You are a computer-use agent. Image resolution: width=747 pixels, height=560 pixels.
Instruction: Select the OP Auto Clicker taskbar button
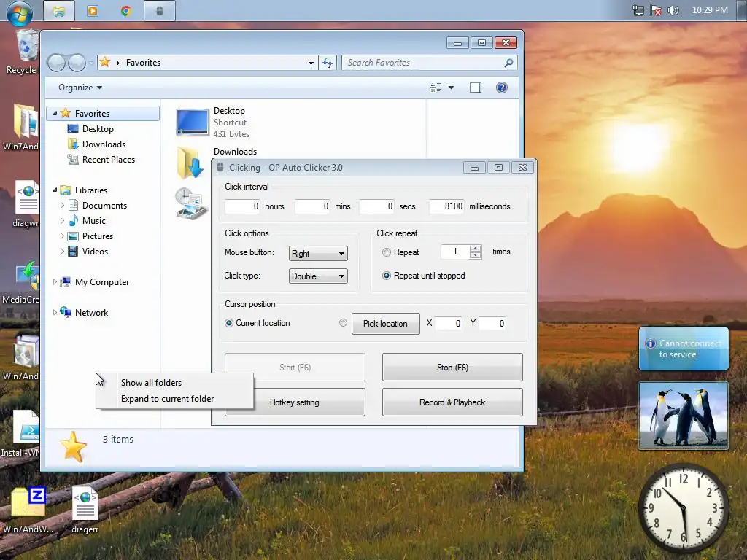pos(160,11)
